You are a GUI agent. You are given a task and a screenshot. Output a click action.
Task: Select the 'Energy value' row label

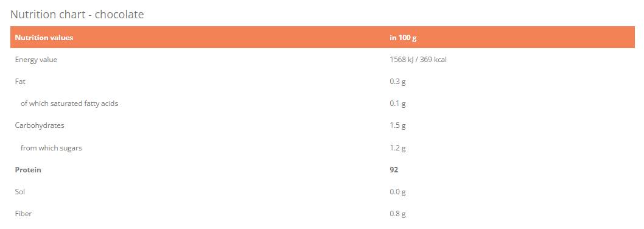pos(36,60)
